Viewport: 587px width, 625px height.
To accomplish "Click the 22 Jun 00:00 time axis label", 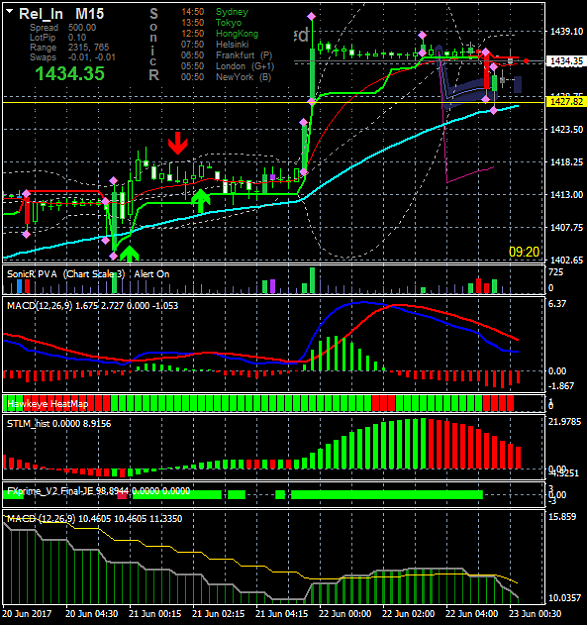I will (x=345, y=614).
